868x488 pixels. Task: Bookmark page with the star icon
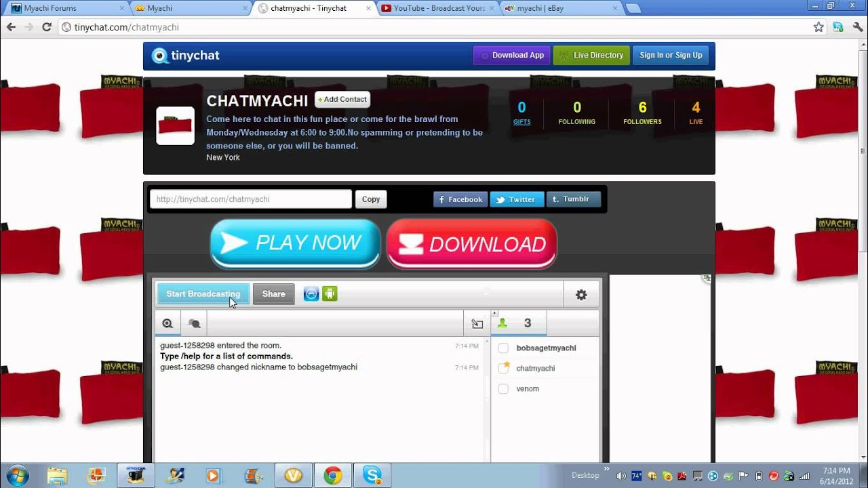point(818,27)
